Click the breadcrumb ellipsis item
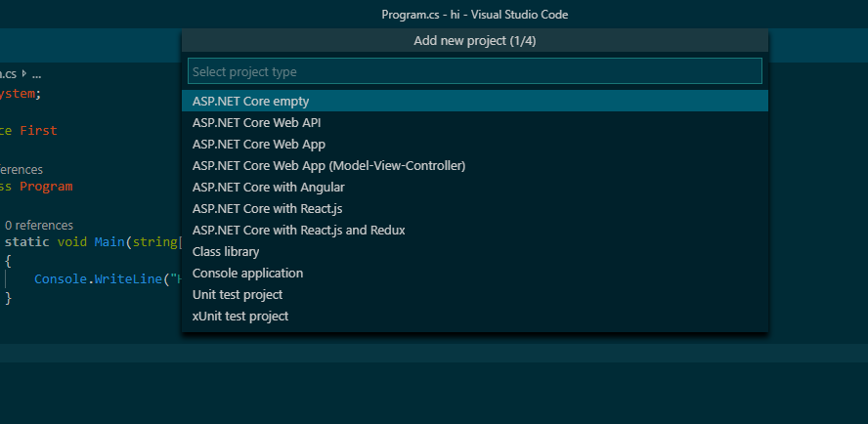The height and width of the screenshot is (424, 868). [x=35, y=73]
